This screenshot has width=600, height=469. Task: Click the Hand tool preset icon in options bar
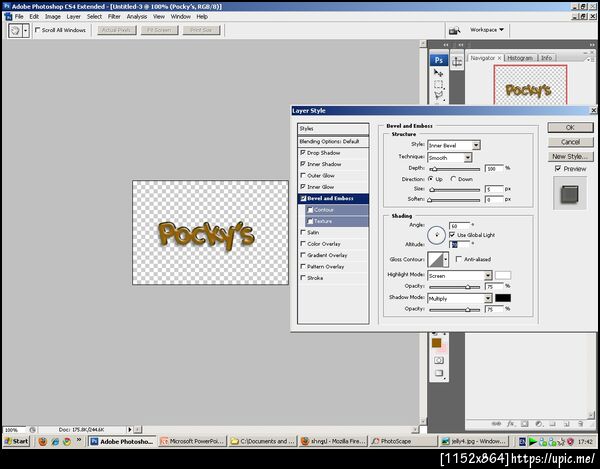[x=15, y=30]
